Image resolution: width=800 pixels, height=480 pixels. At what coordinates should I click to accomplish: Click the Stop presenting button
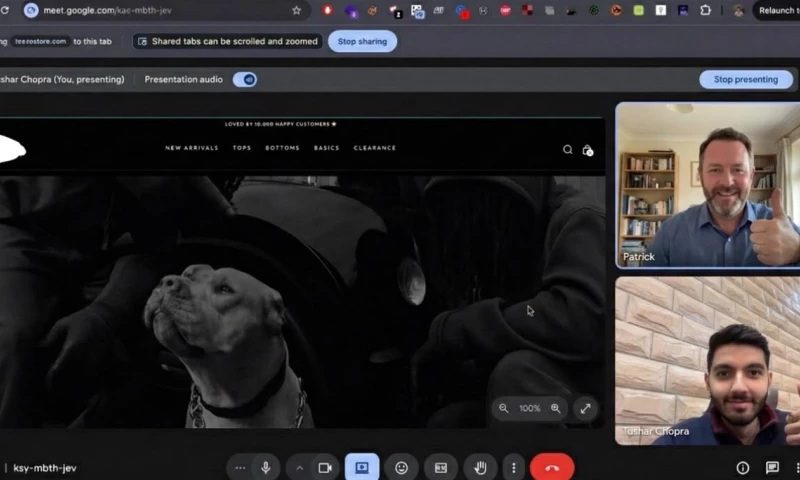[x=745, y=80]
